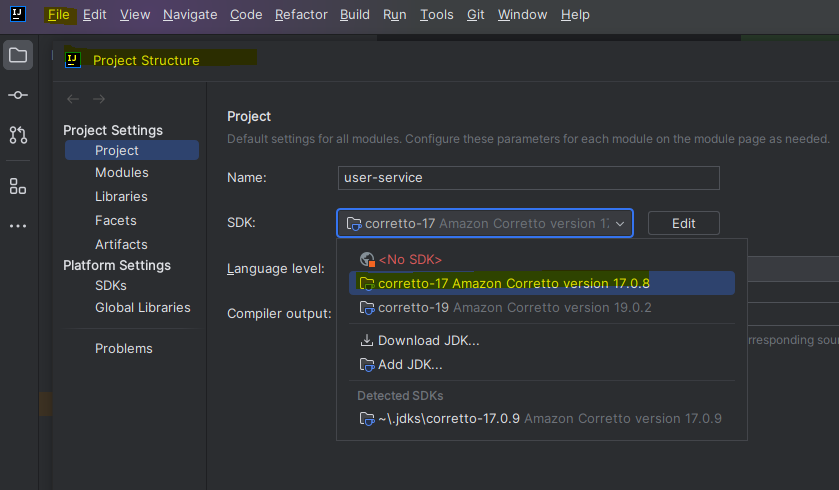Show more tool windows ellipsis icon
The image size is (839, 490).
coord(18,226)
